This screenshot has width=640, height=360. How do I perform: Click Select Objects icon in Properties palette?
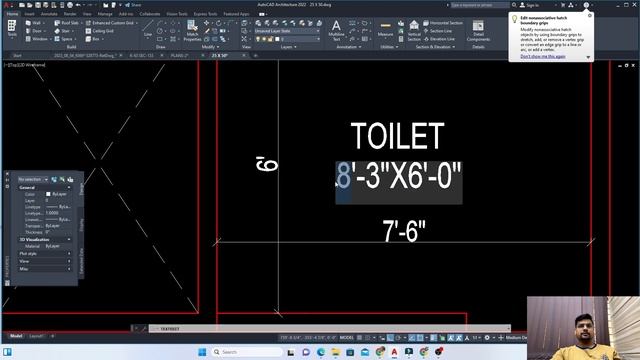pos(62,179)
